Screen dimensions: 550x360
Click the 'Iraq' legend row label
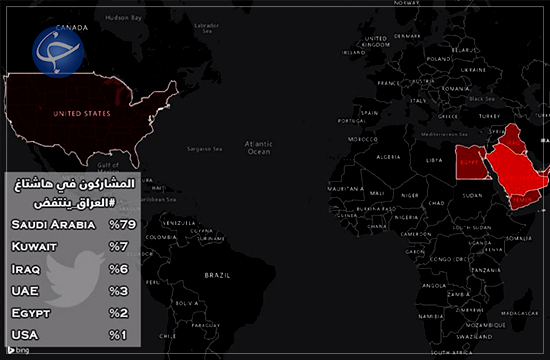26,269
